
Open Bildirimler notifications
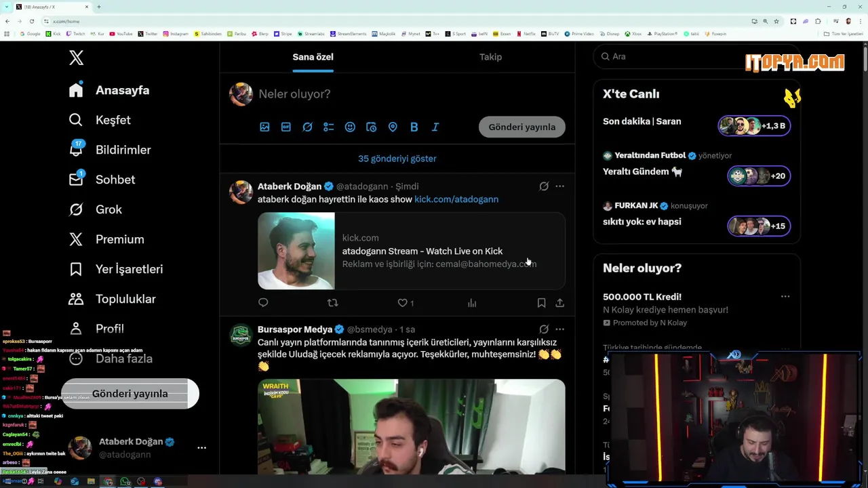pyautogui.click(x=110, y=150)
